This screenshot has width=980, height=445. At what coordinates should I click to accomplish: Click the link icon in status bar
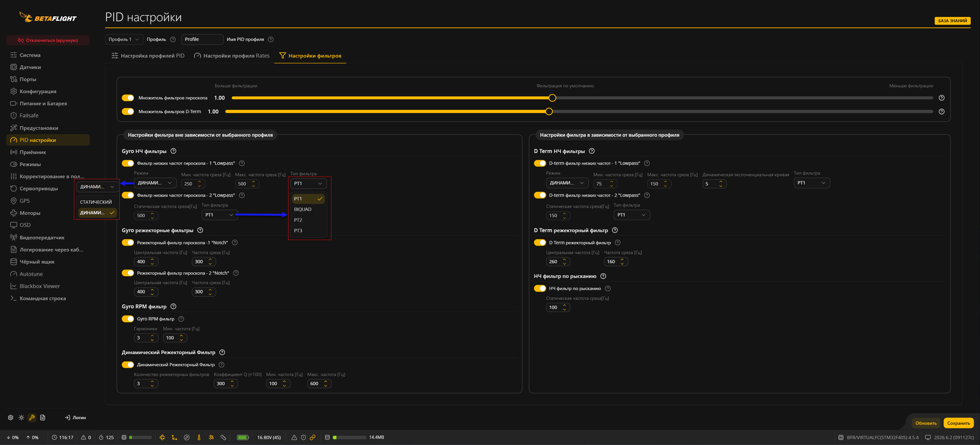click(x=312, y=437)
